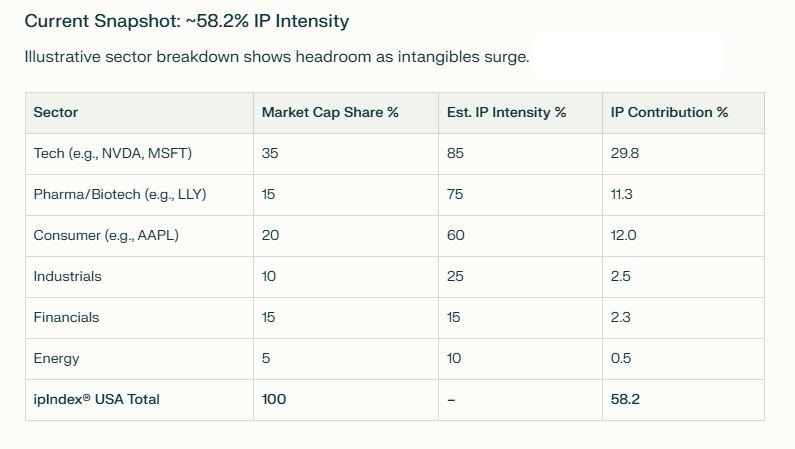Select the "Tech (e.g., NVDA, MSFT)" row label
This screenshot has height=449, width=795.
tap(112, 154)
